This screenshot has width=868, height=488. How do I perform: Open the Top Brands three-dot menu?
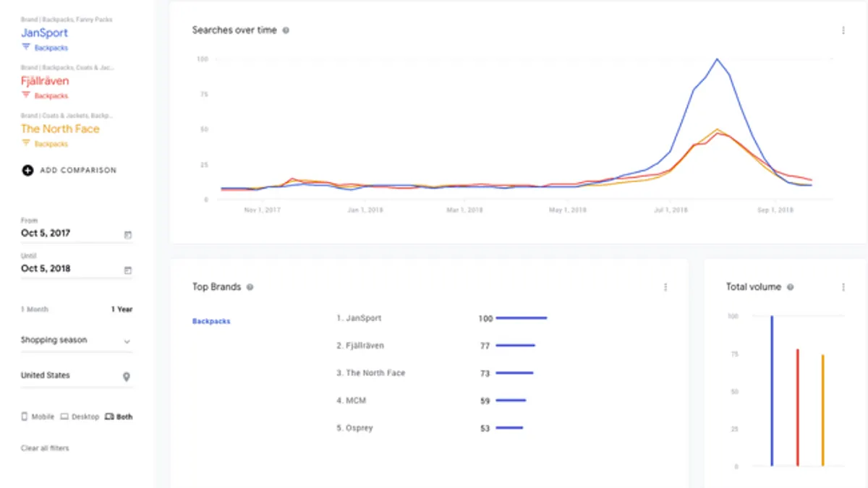tap(665, 287)
